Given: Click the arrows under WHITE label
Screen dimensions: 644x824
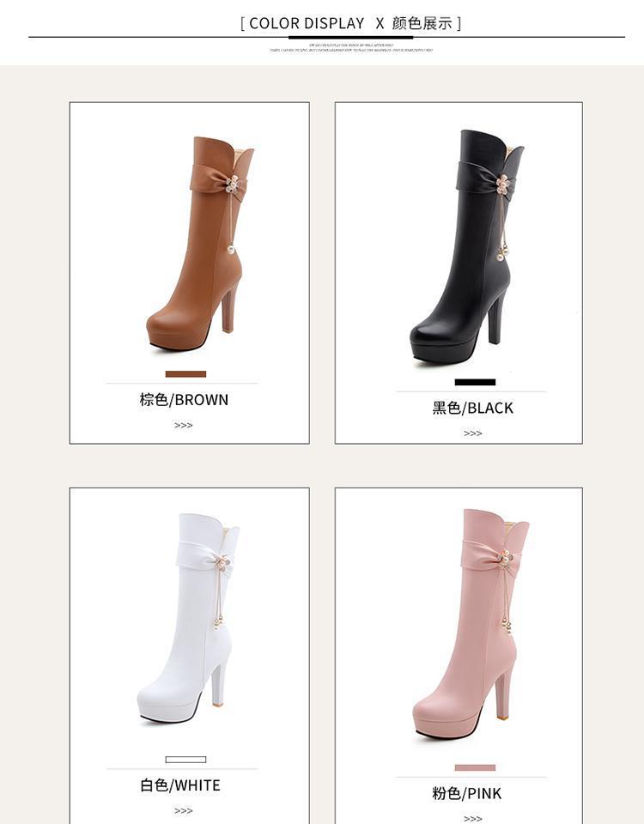Looking at the screenshot, I should [x=184, y=811].
